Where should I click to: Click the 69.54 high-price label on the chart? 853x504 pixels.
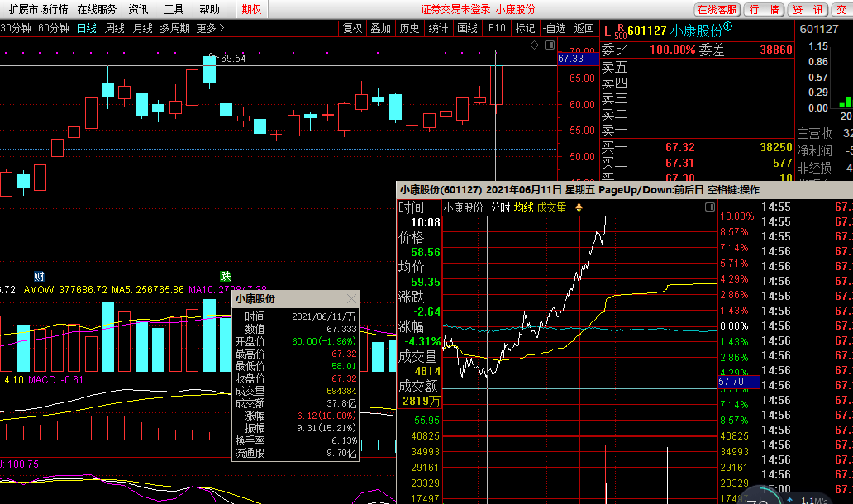click(233, 58)
